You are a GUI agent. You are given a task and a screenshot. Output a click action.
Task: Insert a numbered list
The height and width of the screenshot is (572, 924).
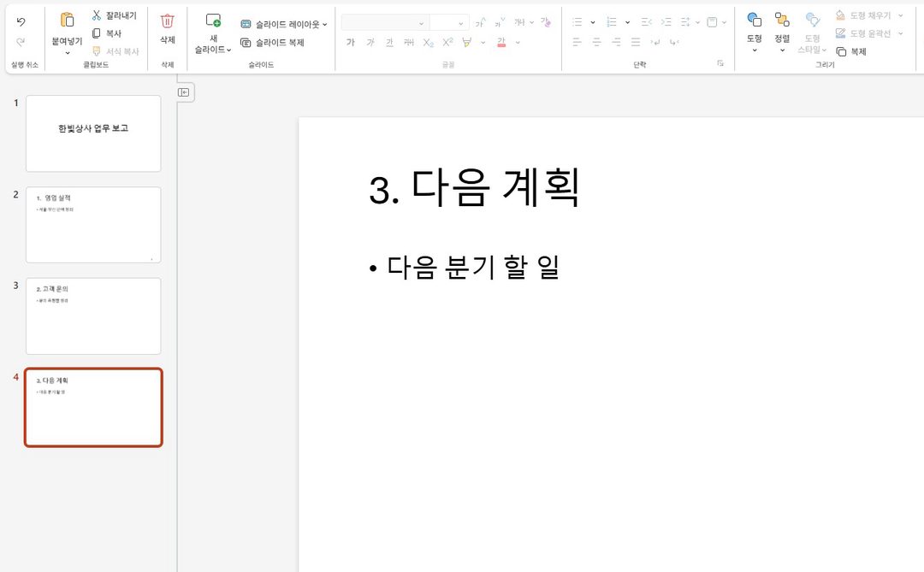click(x=612, y=22)
